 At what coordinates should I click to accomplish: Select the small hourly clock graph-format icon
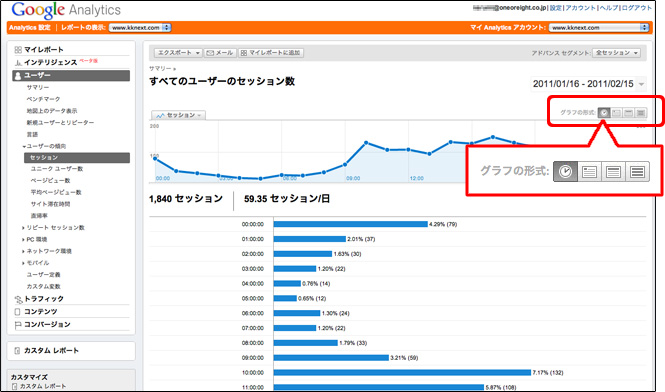pos(604,113)
